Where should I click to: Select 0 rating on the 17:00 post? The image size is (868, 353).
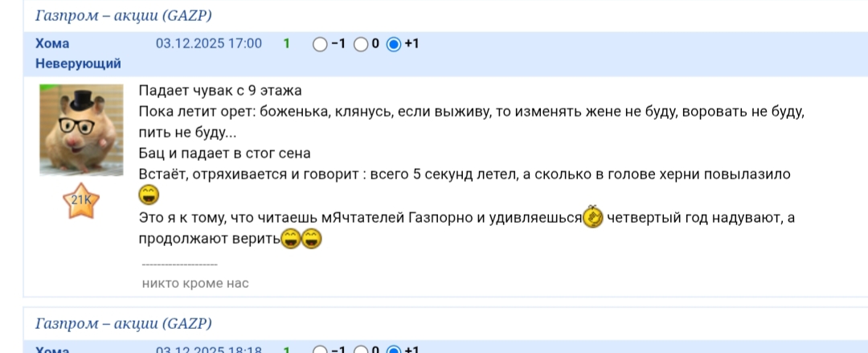click(361, 44)
